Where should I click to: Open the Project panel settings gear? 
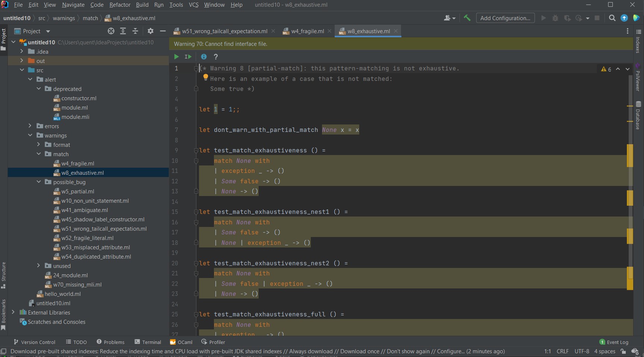tap(150, 31)
